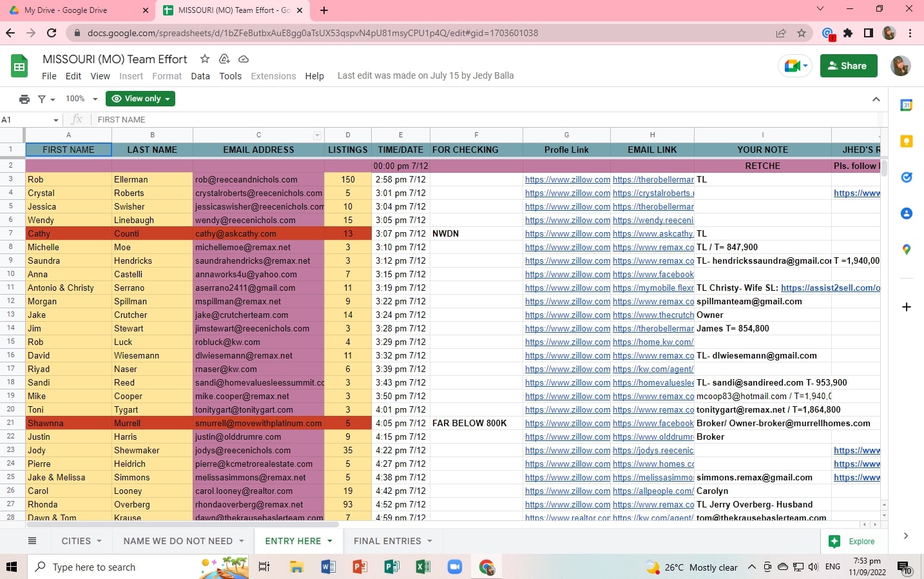Switch to My Drive browser tab
The width and height of the screenshot is (924, 579).
pos(79,10)
